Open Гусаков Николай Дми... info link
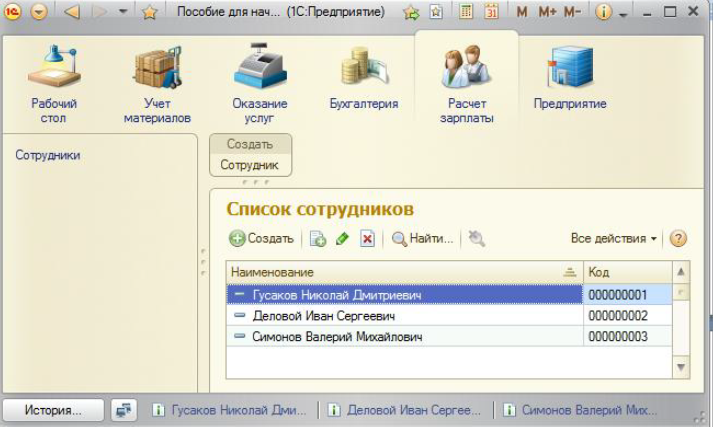Image resolution: width=713 pixels, height=429 pixels. [x=230, y=410]
